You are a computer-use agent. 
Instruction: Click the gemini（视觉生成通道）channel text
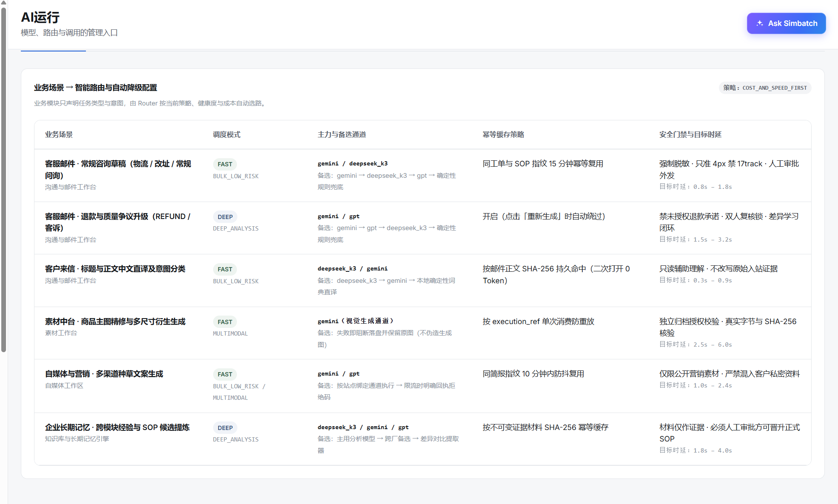356,321
